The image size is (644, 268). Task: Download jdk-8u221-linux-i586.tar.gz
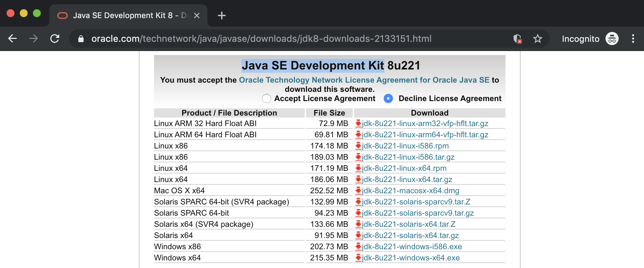click(408, 157)
